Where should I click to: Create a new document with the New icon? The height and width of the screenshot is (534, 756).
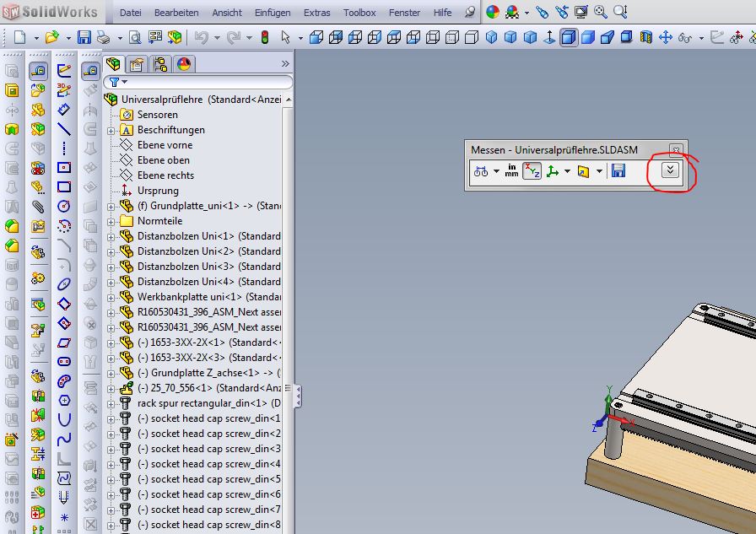click(19, 36)
